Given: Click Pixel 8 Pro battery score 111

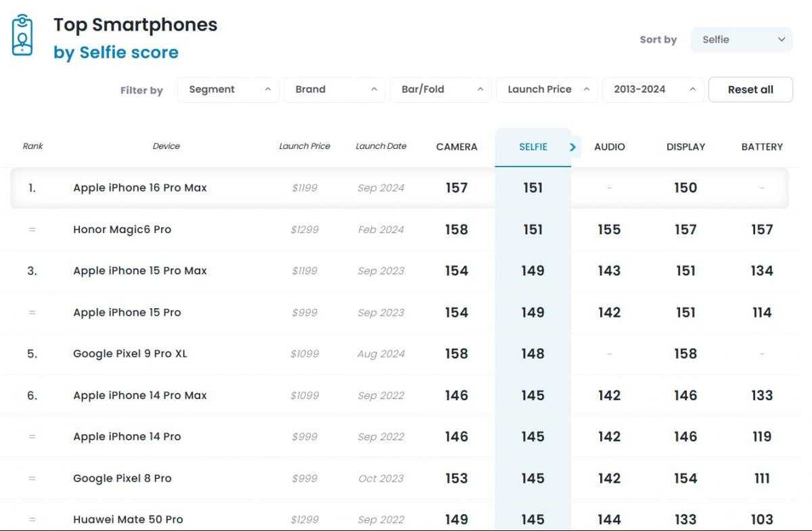Looking at the screenshot, I should pos(762,478).
